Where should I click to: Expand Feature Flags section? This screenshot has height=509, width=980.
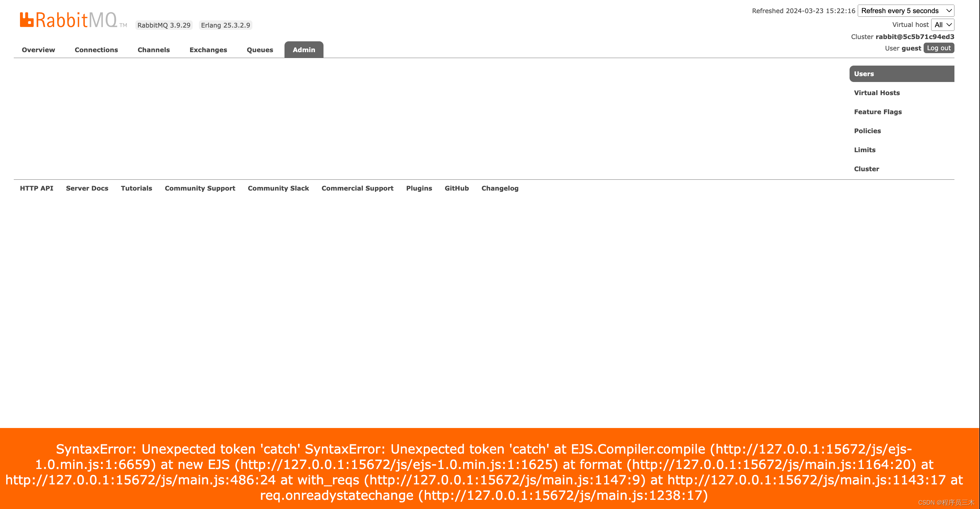(879, 112)
